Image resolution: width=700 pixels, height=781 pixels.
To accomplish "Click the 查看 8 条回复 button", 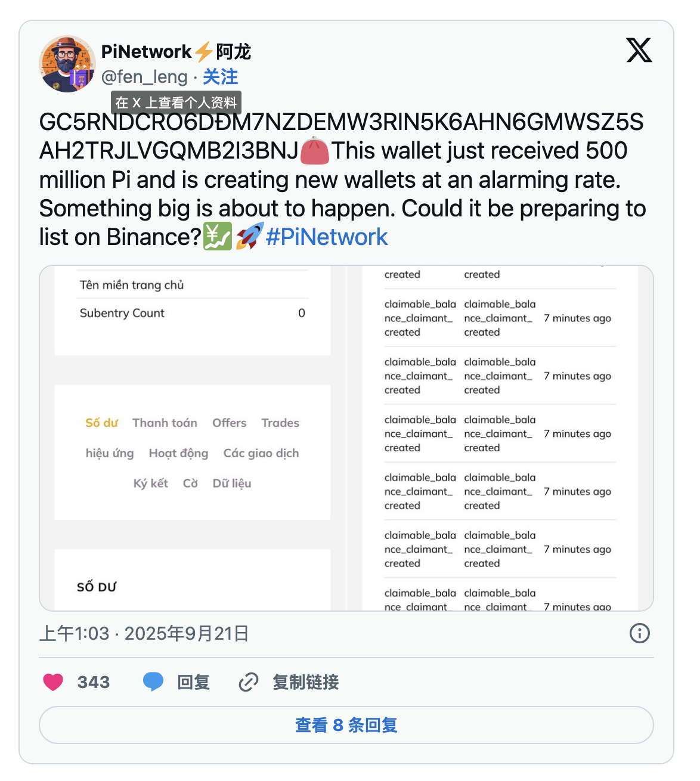I will (346, 725).
